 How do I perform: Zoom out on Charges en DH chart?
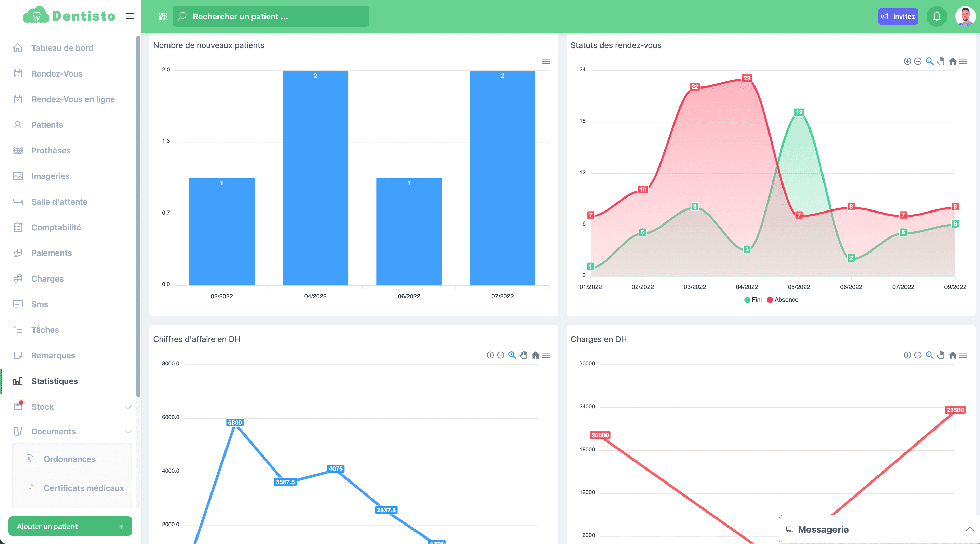click(x=917, y=355)
